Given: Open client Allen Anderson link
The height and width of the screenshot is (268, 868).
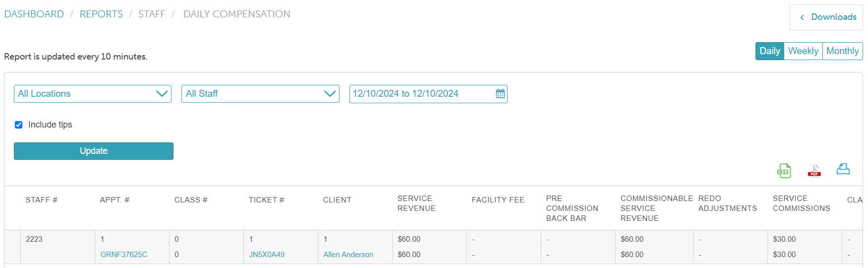Looking at the screenshot, I should tap(348, 255).
